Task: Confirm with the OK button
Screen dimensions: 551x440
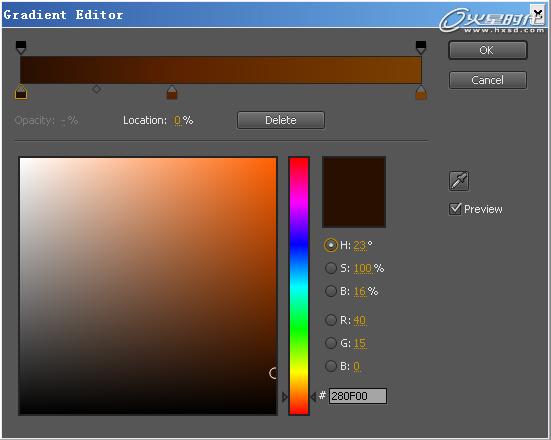Action: [488, 50]
